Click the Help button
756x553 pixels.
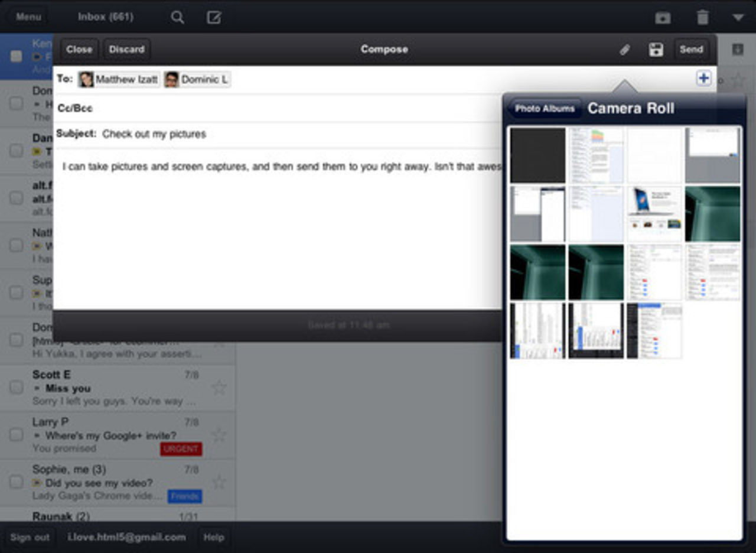(x=213, y=537)
